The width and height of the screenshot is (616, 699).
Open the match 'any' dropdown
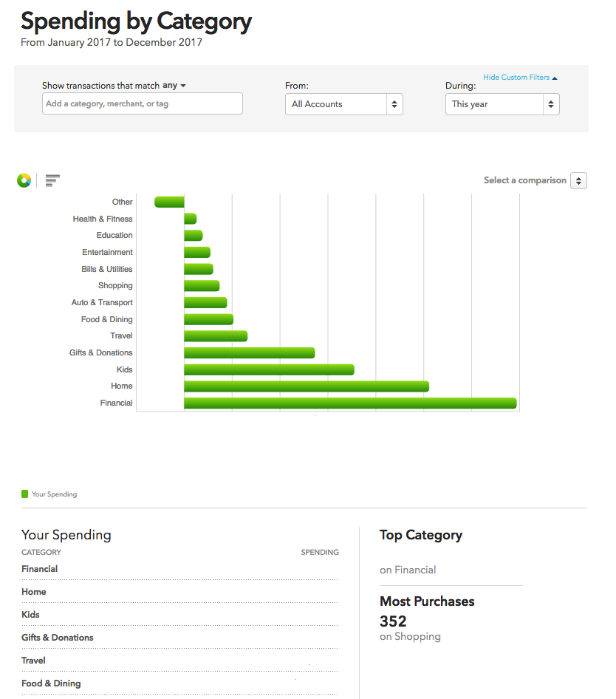tap(174, 85)
